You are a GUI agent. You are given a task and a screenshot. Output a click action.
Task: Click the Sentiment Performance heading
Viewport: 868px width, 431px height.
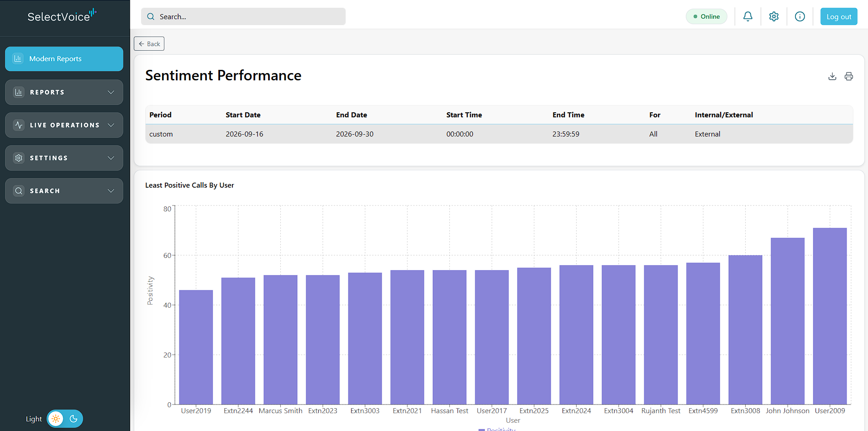pos(223,75)
